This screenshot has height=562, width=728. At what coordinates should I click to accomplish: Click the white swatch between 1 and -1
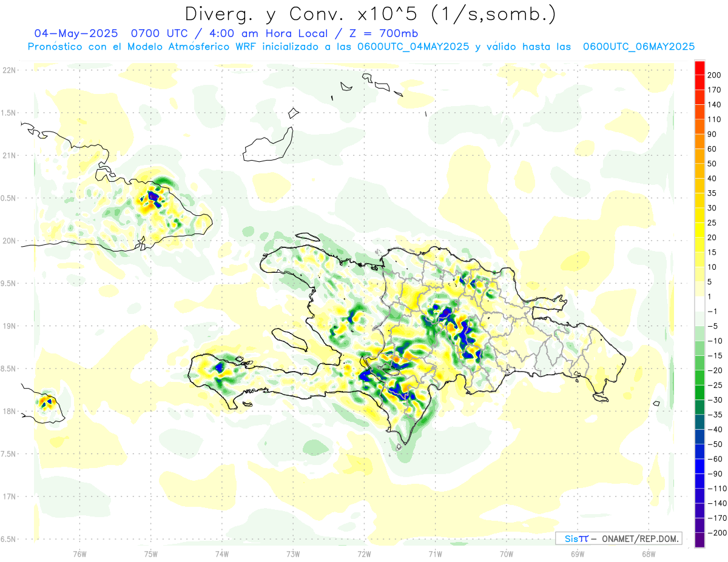699,304
